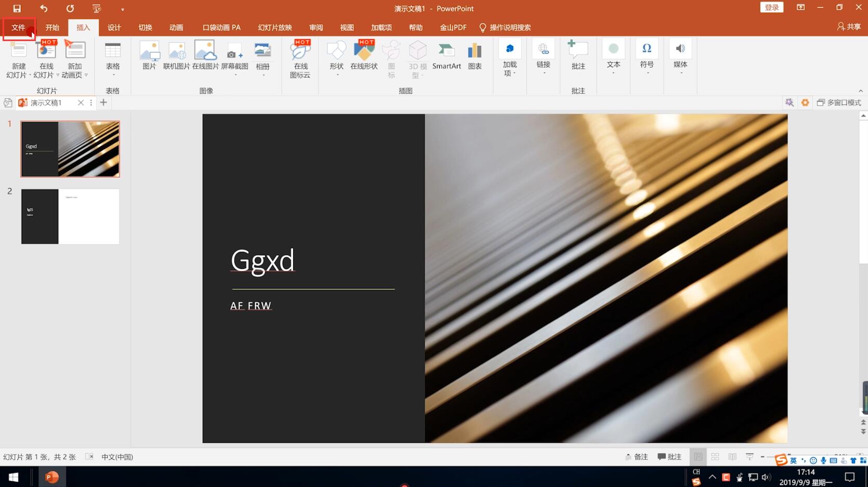Add new document tab with plus
Viewport: 868px width, 487px height.
click(x=103, y=102)
